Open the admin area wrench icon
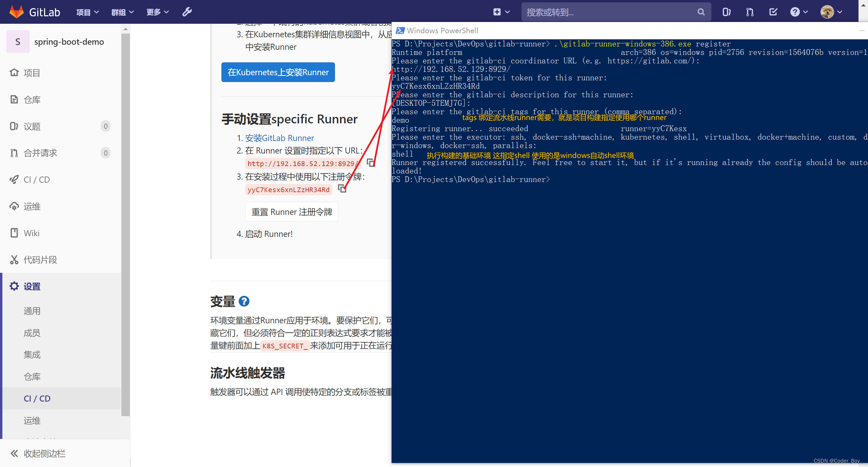868x467 pixels. tap(187, 12)
